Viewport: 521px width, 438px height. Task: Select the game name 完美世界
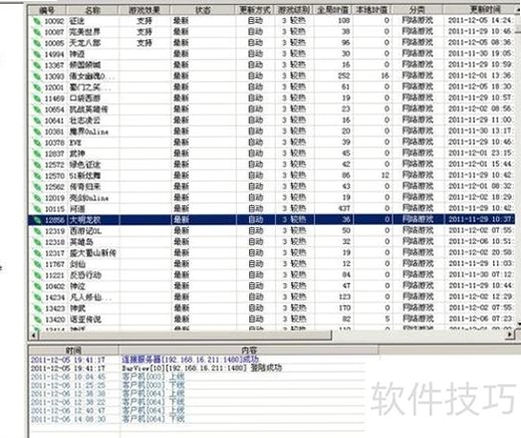[85, 32]
